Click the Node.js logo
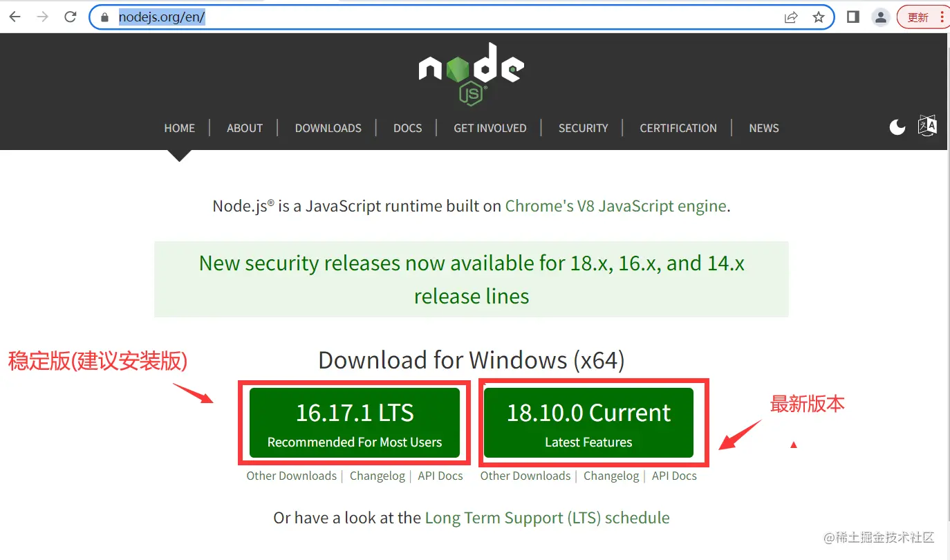 (472, 74)
